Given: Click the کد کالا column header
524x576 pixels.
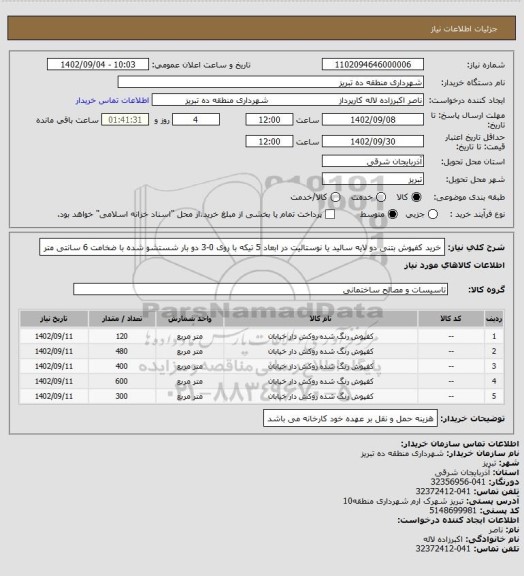Looking at the screenshot, I should 451,319.
